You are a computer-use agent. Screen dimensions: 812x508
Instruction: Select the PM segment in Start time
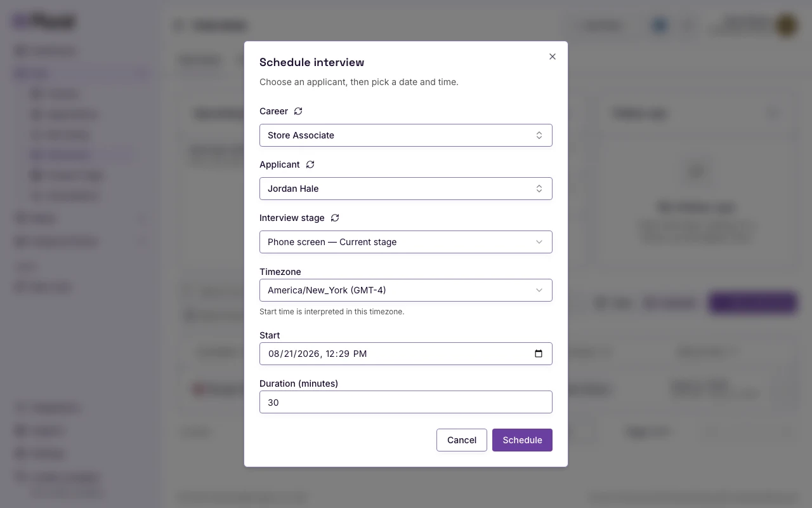pyautogui.click(x=360, y=354)
